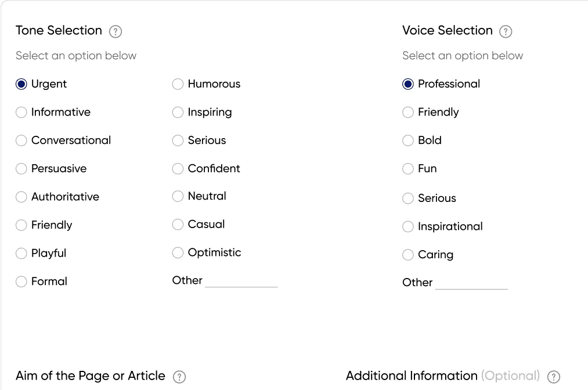This screenshot has height=390, width=588.
Task: Select the Inspirational voice option
Action: click(x=408, y=227)
